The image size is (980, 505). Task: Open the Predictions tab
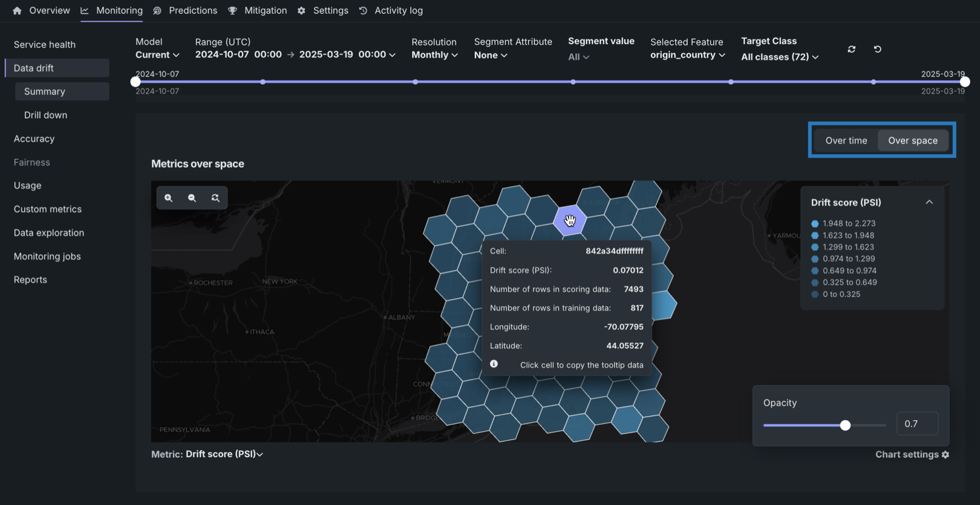pyautogui.click(x=192, y=11)
